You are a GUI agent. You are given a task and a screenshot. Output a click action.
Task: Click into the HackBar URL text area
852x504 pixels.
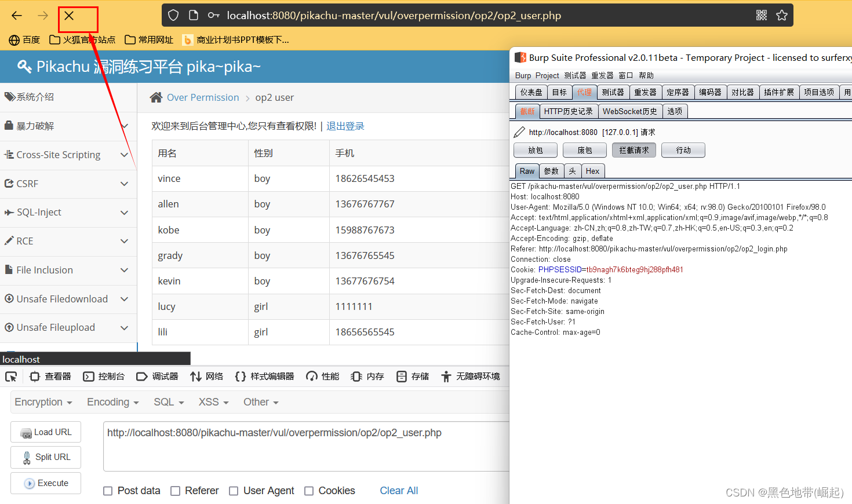tap(306, 446)
